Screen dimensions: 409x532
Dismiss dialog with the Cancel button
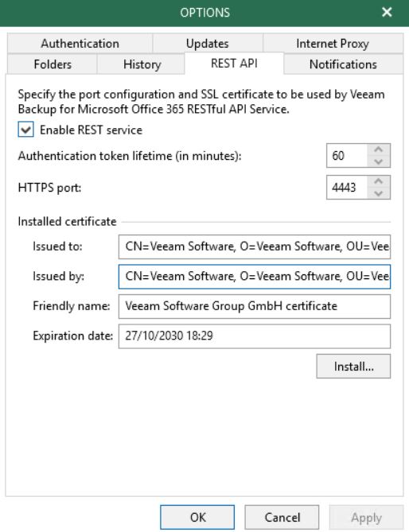coord(282,518)
